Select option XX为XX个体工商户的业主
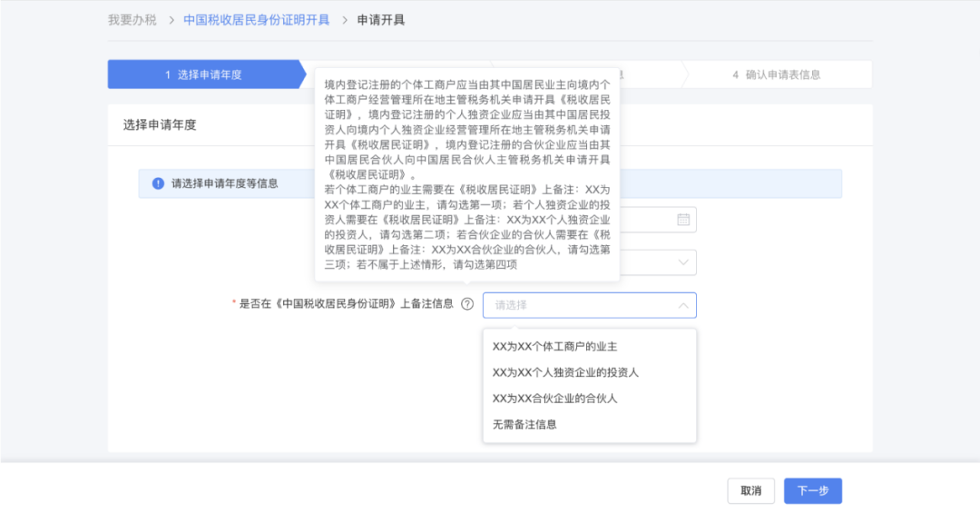Image resolution: width=980 pixels, height=513 pixels. click(554, 347)
